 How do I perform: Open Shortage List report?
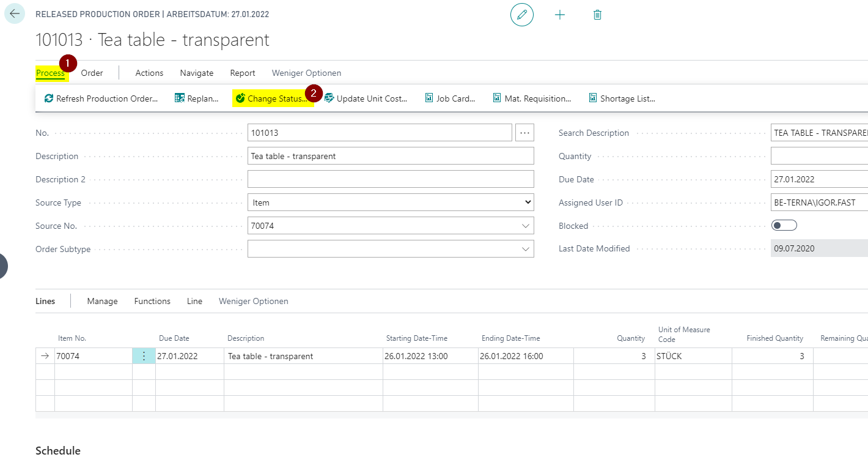tap(622, 98)
